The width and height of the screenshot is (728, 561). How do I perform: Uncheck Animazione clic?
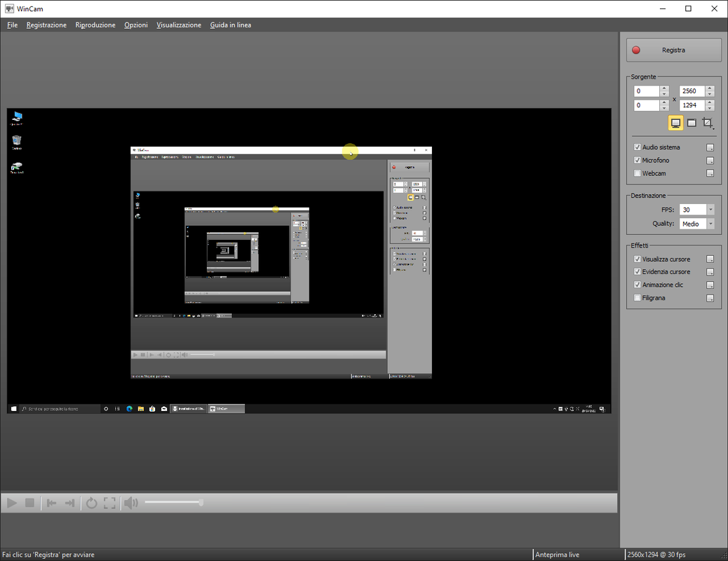[638, 285]
